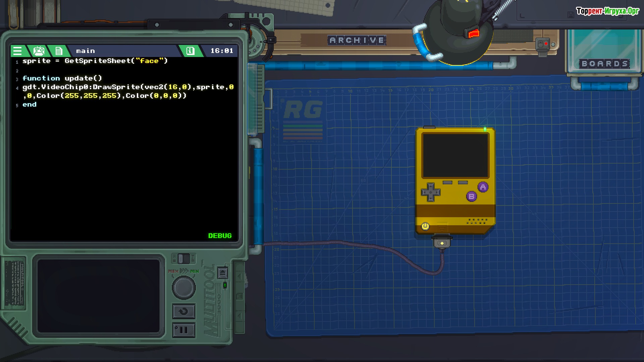Click the DEBUG label in the editor
Image resolution: width=644 pixels, height=362 pixels.
pos(220,236)
